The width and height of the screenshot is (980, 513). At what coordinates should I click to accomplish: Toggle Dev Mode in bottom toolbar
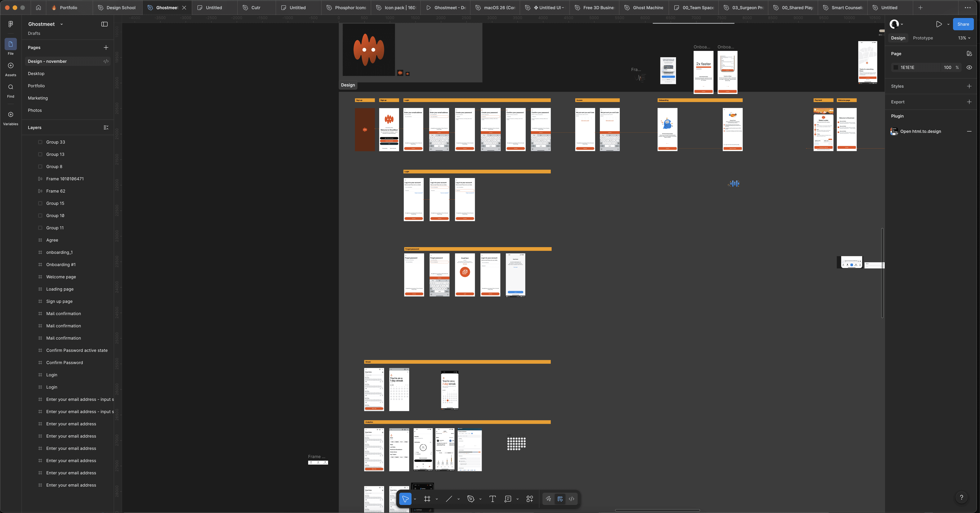pyautogui.click(x=571, y=499)
